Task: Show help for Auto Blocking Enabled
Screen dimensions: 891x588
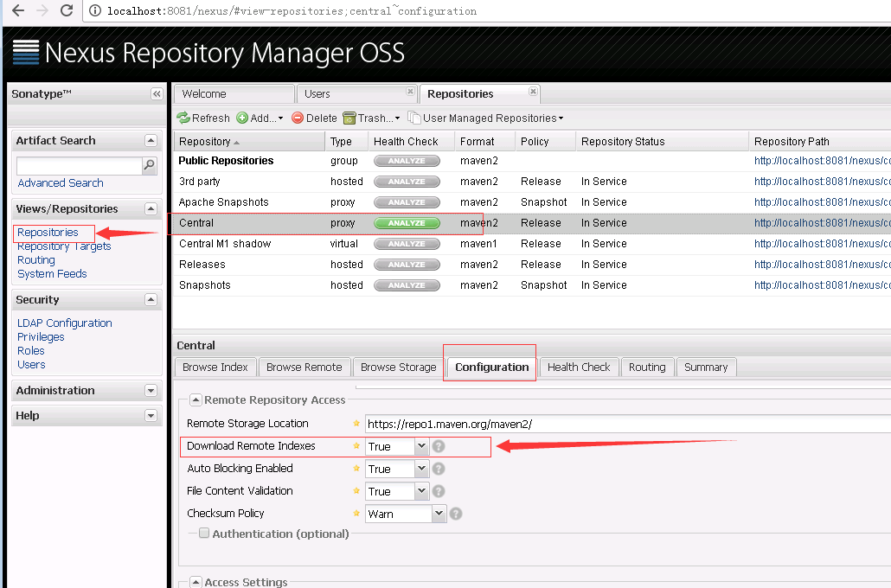Action: [x=439, y=469]
